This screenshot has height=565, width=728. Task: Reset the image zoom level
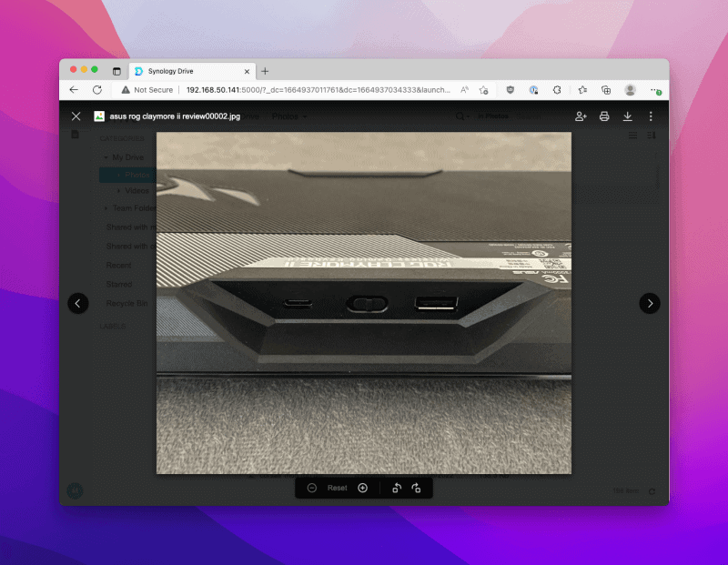[x=338, y=489]
